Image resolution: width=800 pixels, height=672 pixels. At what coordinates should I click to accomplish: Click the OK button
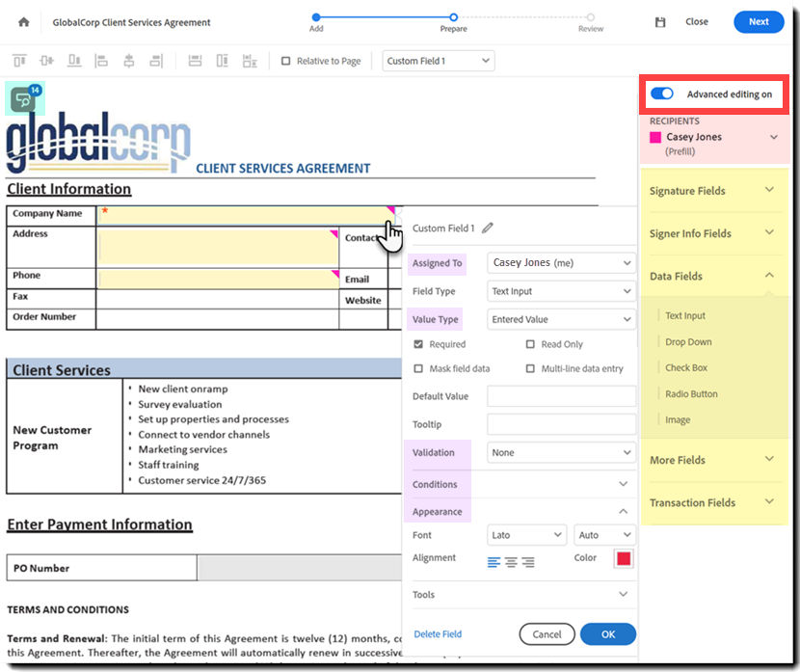[x=608, y=634]
